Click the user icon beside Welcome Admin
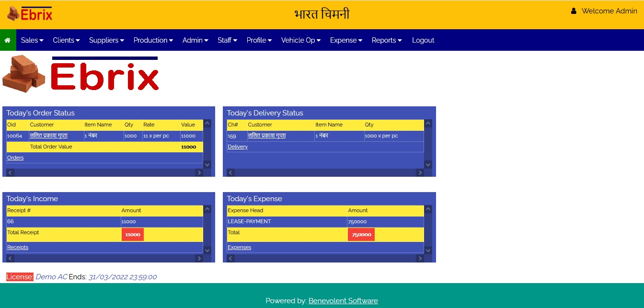644x308 pixels. point(574,11)
